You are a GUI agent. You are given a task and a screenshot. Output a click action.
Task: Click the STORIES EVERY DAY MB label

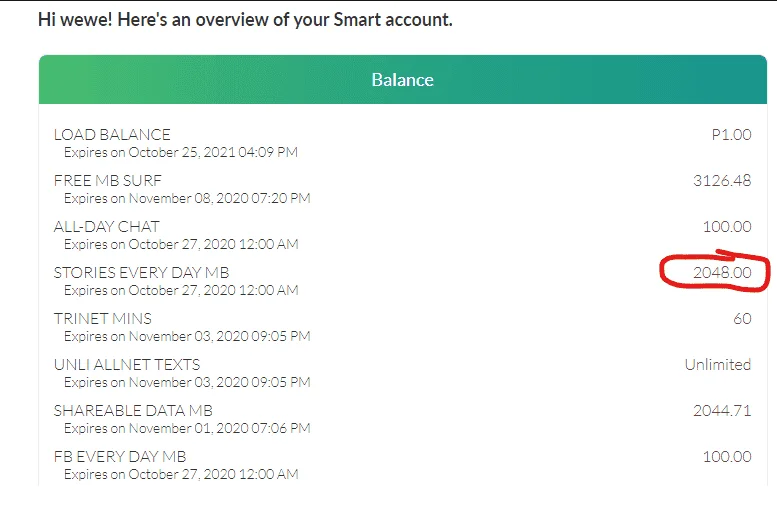coord(141,273)
